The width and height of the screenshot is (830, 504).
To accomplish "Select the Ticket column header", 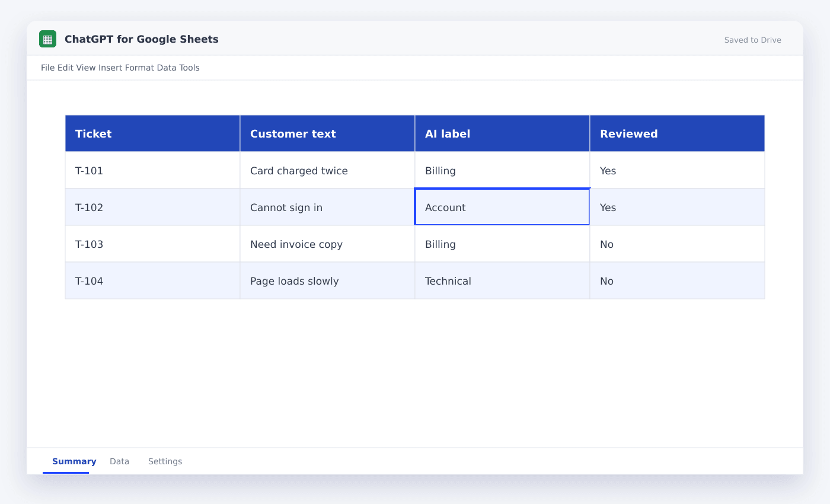I will pos(153,133).
